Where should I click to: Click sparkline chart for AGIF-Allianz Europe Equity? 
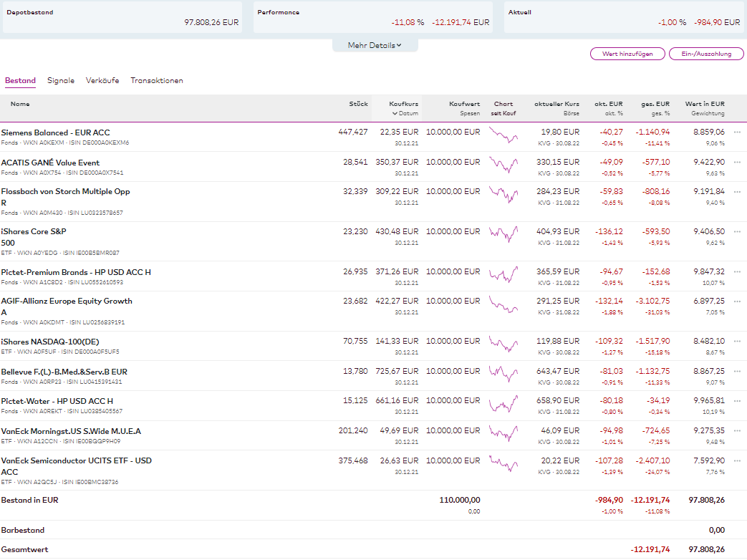(x=503, y=304)
